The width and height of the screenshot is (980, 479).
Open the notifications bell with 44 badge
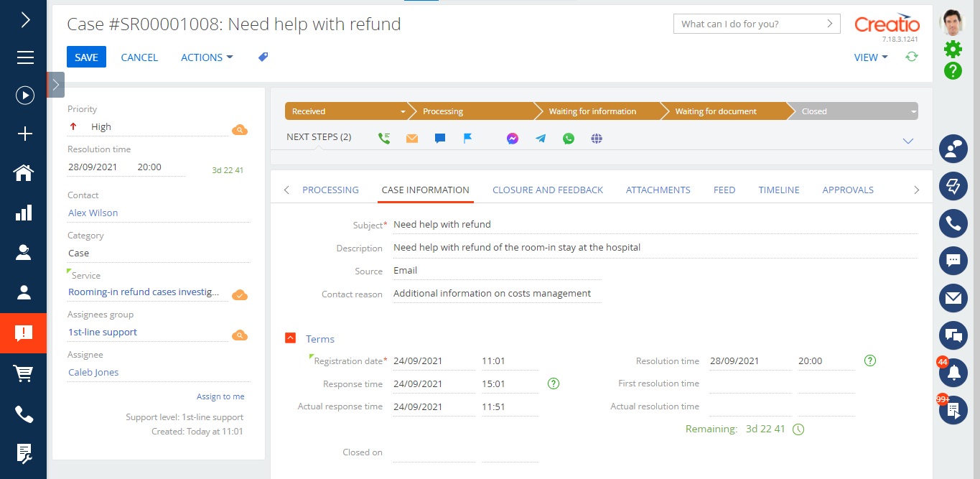pos(953,373)
